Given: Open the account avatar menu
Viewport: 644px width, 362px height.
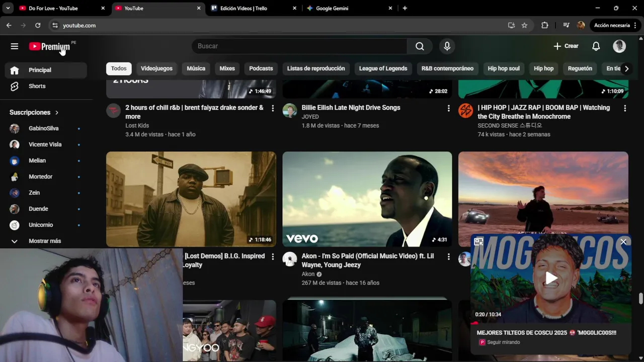Looking at the screenshot, I should coord(619,46).
